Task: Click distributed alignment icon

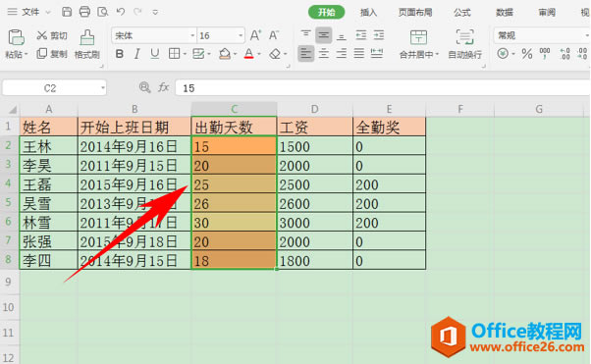Action: click(x=377, y=54)
